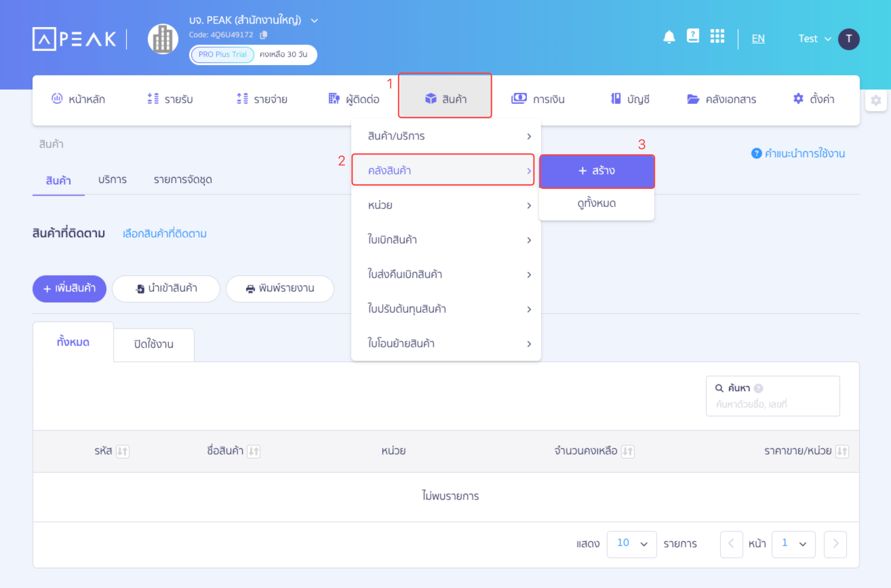The image size is (891, 588).
Task: Open the notifications bell
Action: (669, 37)
